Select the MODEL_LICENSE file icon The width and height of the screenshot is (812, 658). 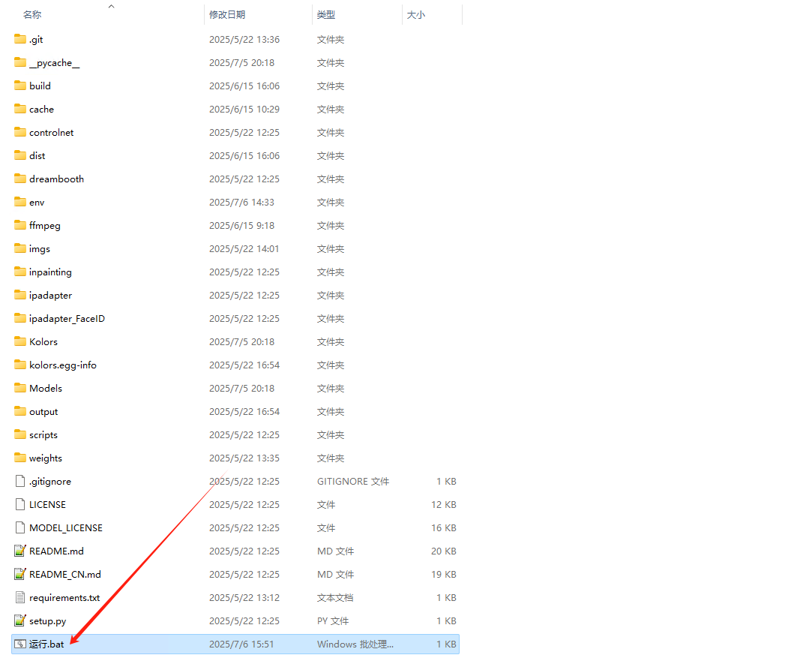20,528
